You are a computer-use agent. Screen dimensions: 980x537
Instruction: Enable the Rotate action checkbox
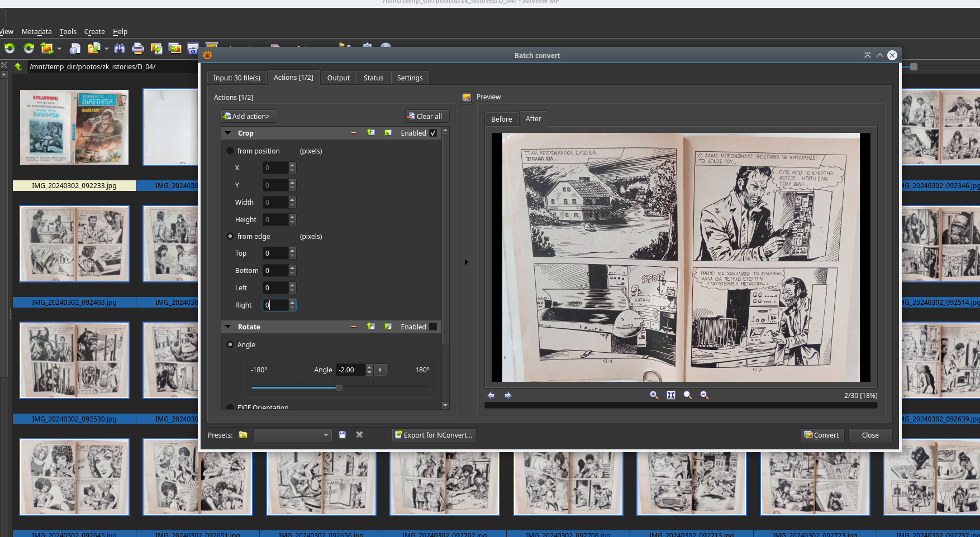[433, 327]
